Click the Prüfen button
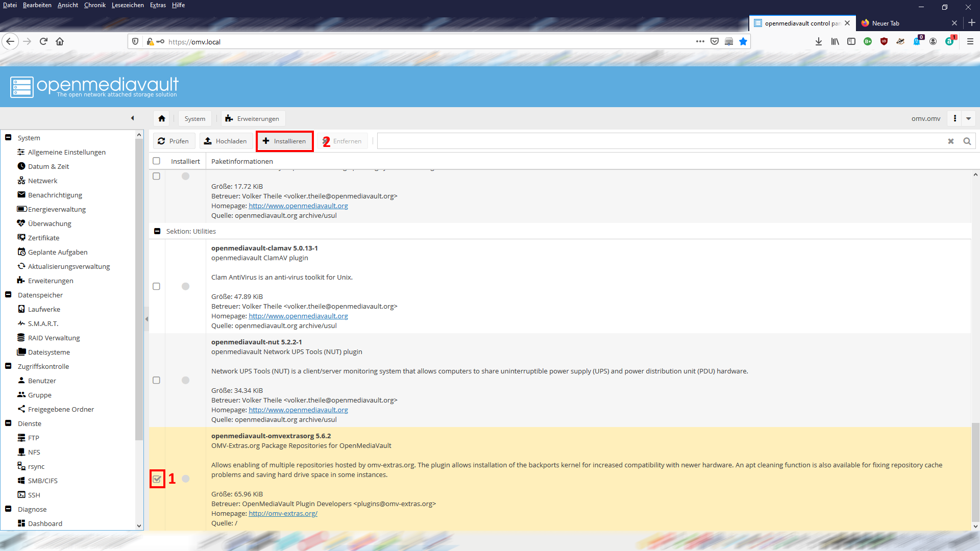Screen dimensions: 980x551 [174, 141]
